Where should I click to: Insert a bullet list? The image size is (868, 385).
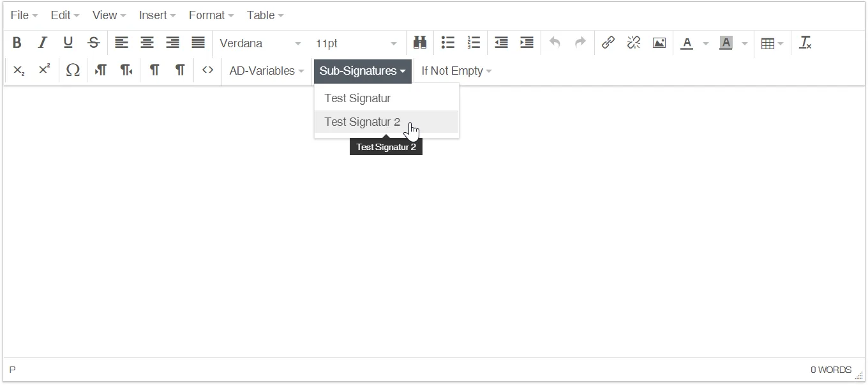click(x=448, y=43)
